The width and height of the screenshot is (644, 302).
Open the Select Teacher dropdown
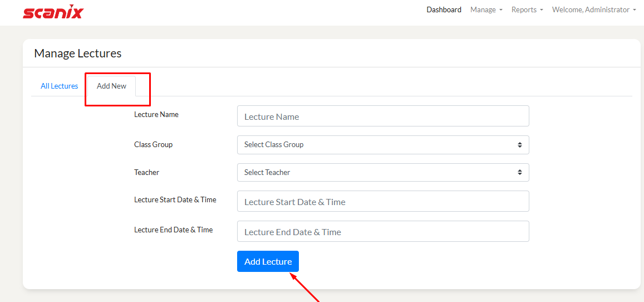[x=382, y=173]
